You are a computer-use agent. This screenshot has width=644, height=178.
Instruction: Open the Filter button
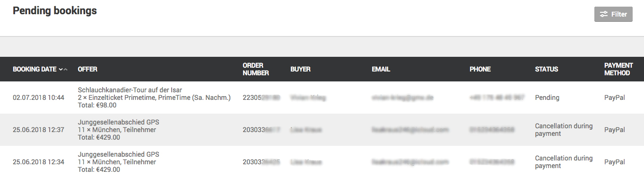tap(613, 14)
